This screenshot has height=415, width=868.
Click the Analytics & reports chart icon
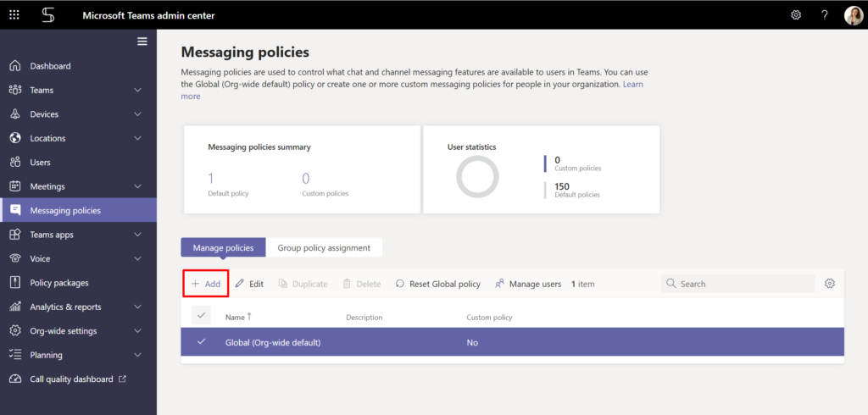15,307
